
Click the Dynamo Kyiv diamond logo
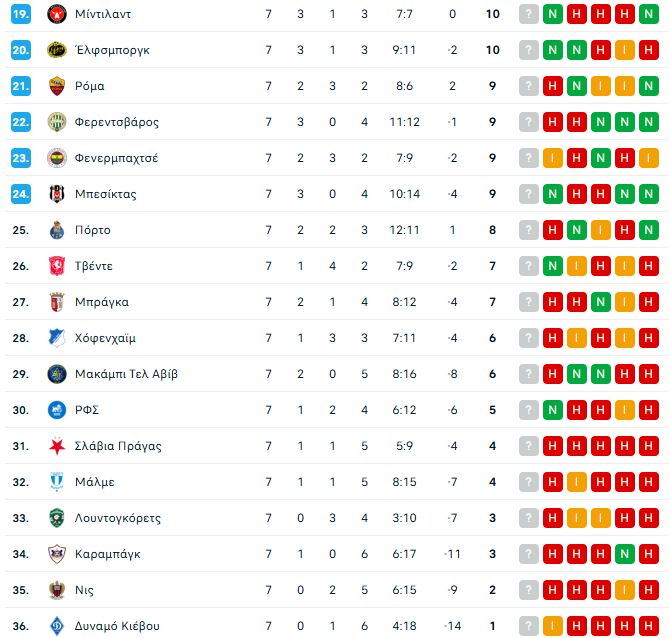click(57, 626)
